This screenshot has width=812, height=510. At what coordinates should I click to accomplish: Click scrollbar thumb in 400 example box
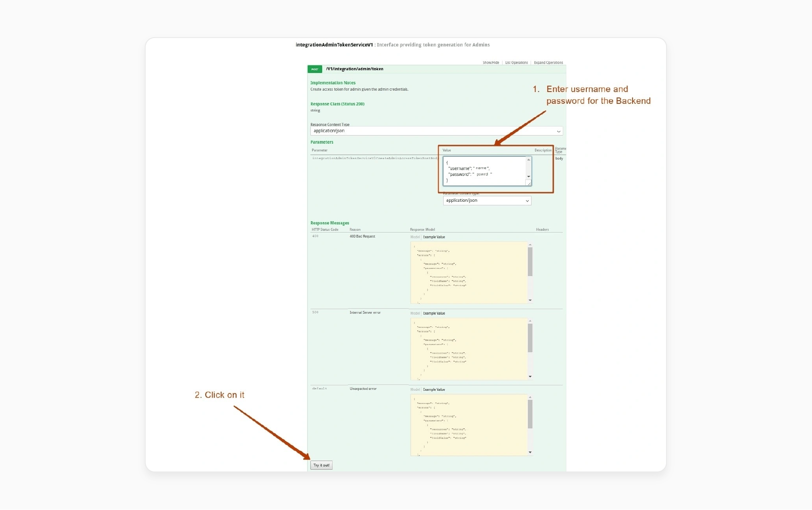[x=530, y=262]
